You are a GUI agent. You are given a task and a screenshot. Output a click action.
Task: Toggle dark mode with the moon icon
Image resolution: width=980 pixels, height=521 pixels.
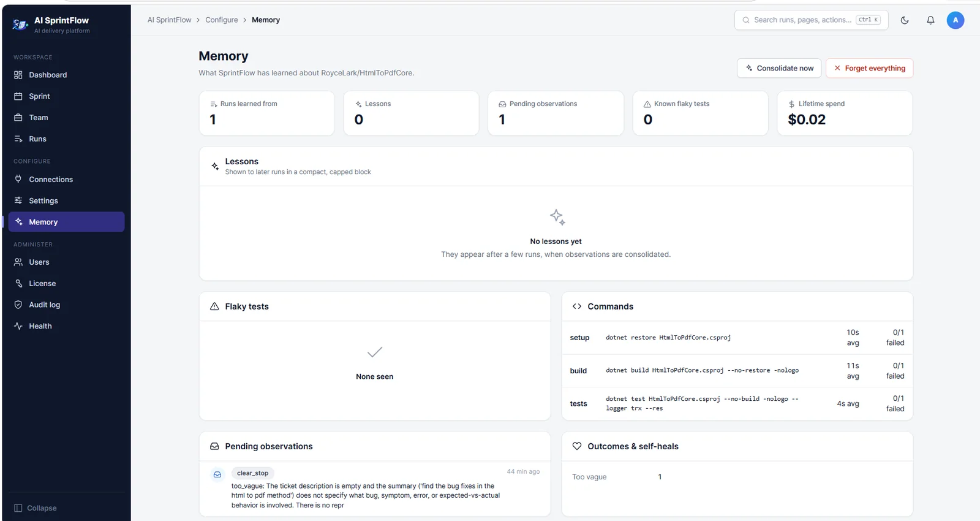coord(905,20)
